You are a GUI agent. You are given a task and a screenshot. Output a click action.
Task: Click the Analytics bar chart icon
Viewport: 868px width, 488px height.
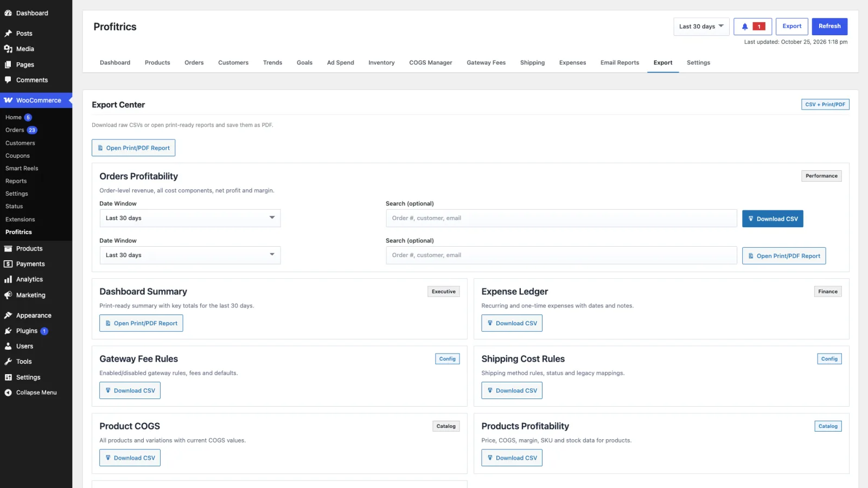(8, 280)
